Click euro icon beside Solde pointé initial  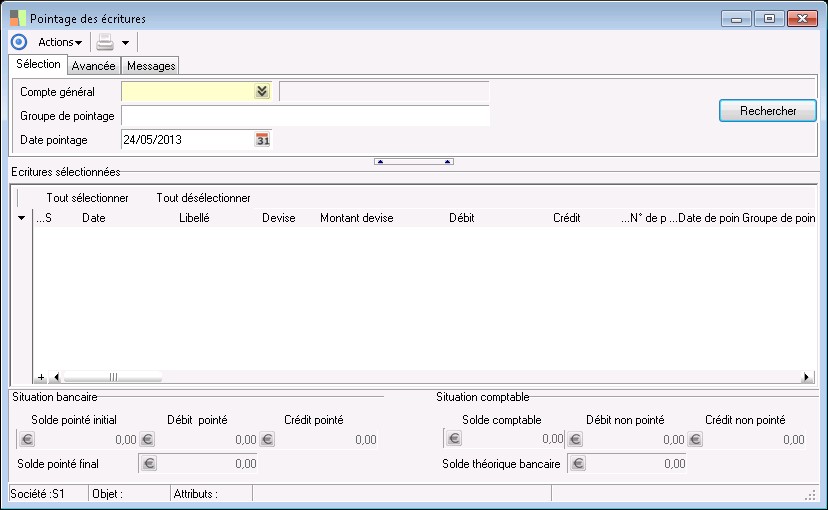(x=27, y=439)
